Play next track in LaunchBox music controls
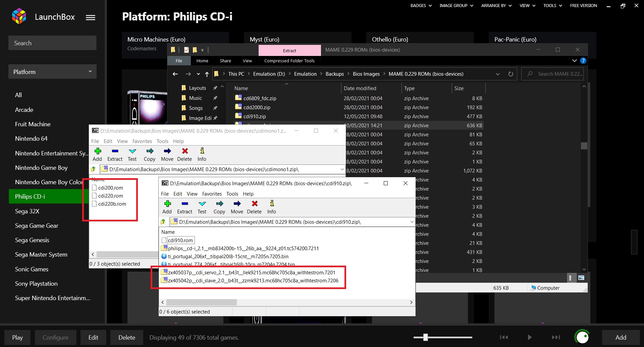 point(556,337)
